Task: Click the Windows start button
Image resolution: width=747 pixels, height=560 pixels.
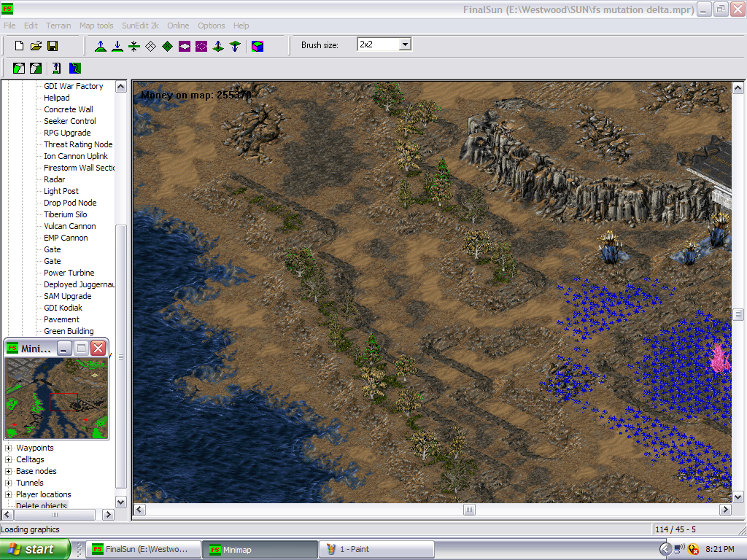Action: coord(35,549)
